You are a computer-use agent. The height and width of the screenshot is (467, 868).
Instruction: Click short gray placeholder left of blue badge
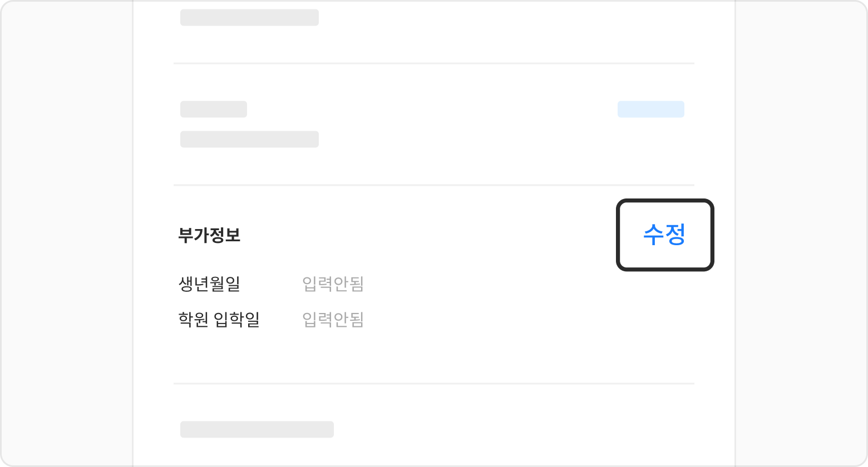(x=214, y=109)
